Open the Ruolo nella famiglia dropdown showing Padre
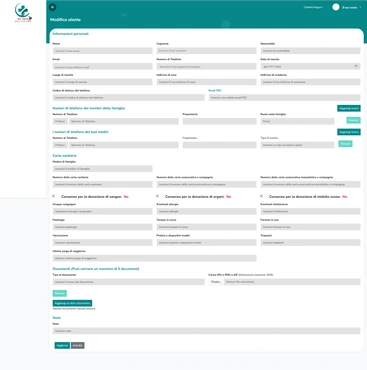 pos(297,121)
